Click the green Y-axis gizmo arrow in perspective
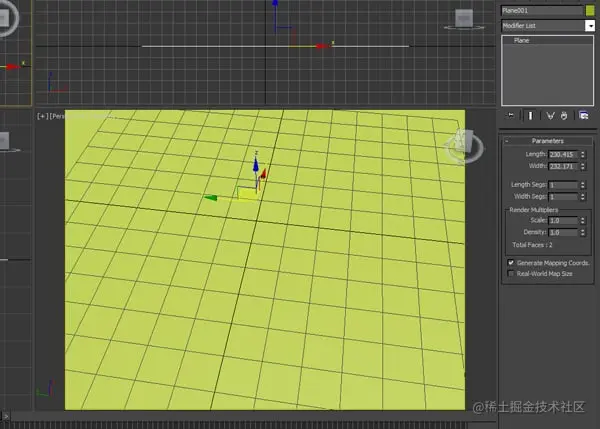Image resolution: width=600 pixels, height=429 pixels. (x=211, y=197)
